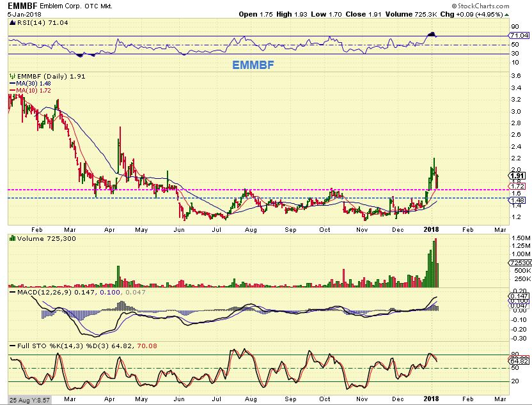Click the -0.30 MACD axis label
Viewport: 532px width, 405px height.
(519, 338)
